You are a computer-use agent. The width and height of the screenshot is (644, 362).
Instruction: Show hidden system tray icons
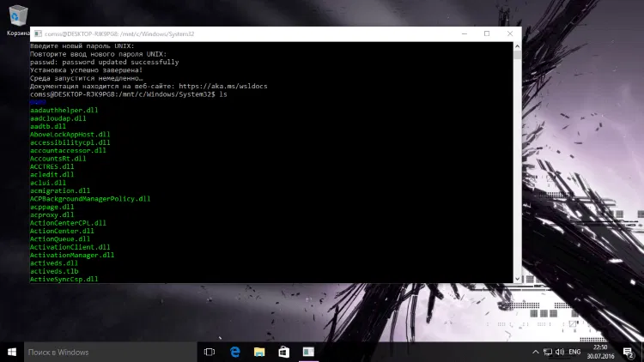[x=535, y=353]
